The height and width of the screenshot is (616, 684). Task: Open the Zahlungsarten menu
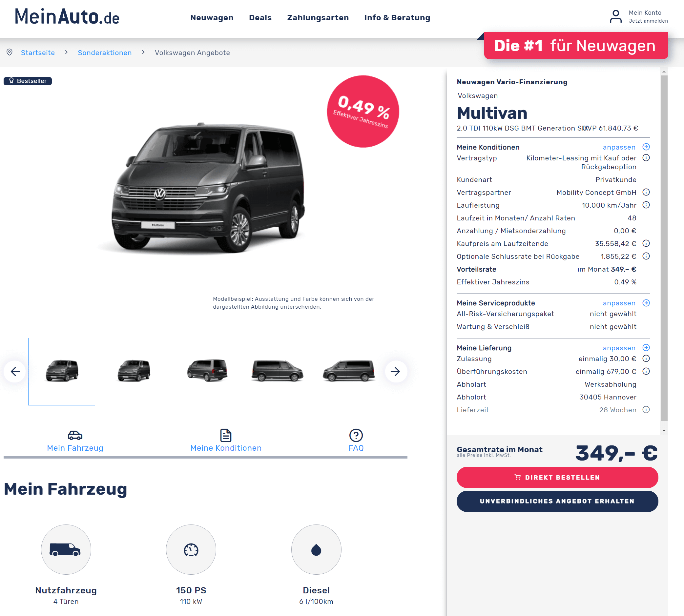pyautogui.click(x=318, y=18)
